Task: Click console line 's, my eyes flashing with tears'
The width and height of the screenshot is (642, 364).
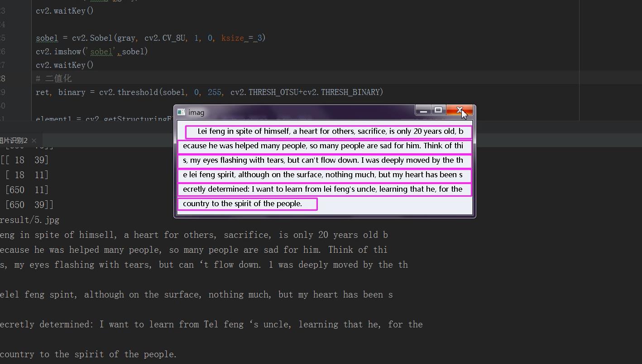Action: 204,265
